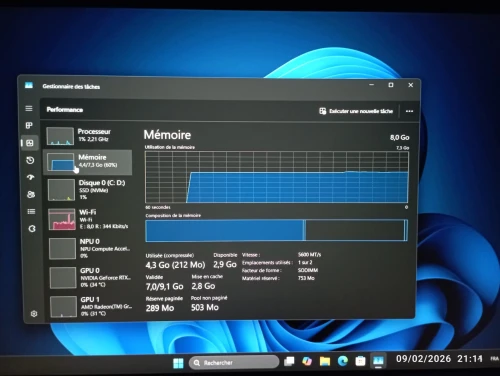The width and height of the screenshot is (500, 376).
Task: Select Disque 0 (C: D:) entry
Action: click(x=89, y=190)
